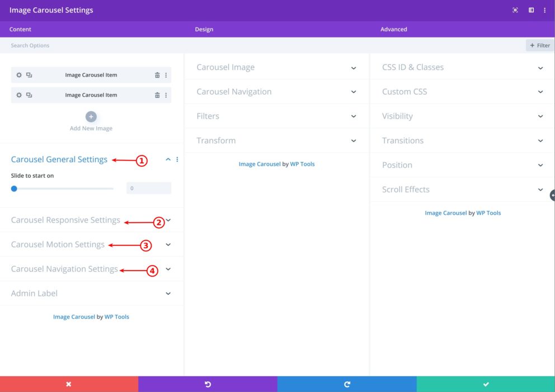Expand the modal with the fullscreen icon

[515, 10]
